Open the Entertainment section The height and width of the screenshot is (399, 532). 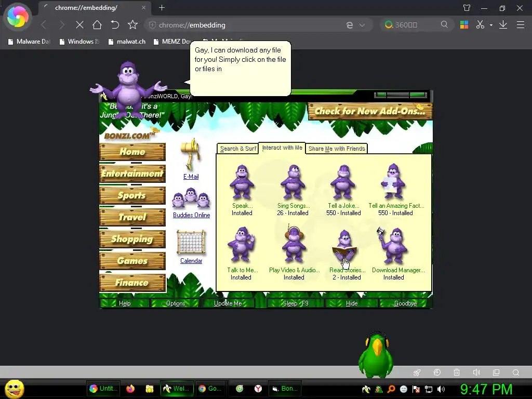132,174
